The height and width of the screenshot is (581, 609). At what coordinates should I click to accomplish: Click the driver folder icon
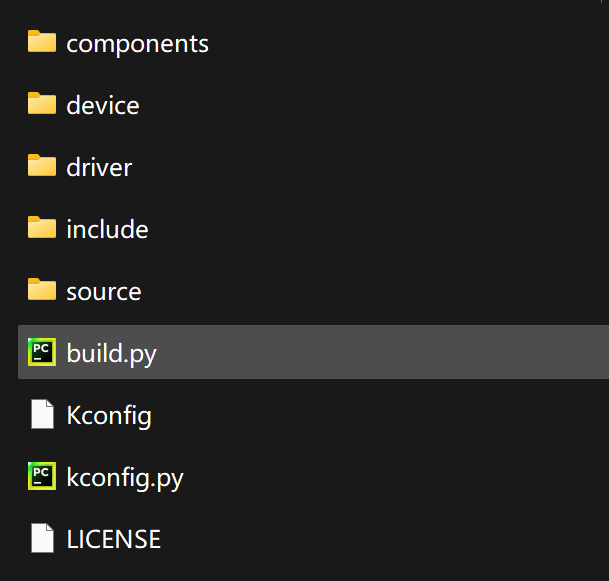pyautogui.click(x=42, y=166)
